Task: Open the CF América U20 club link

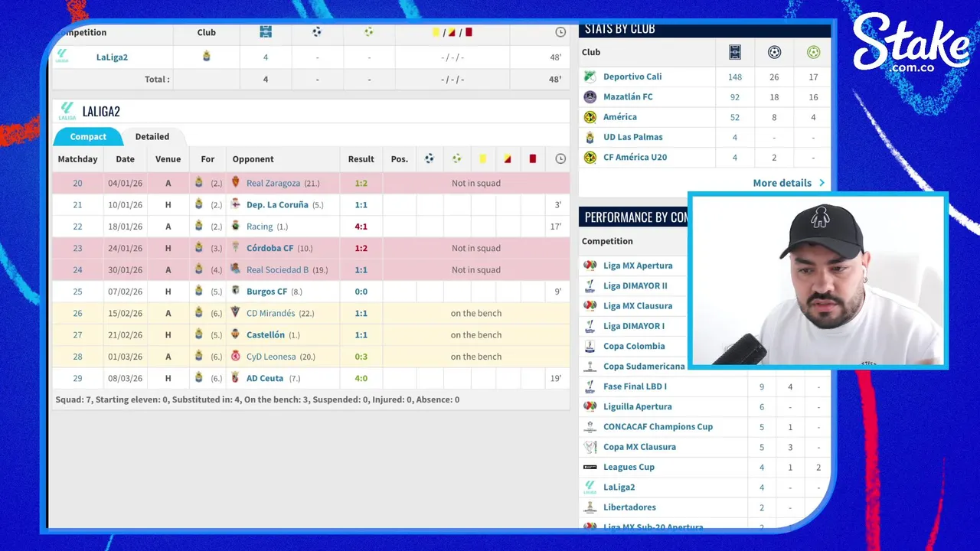Action: tap(635, 158)
